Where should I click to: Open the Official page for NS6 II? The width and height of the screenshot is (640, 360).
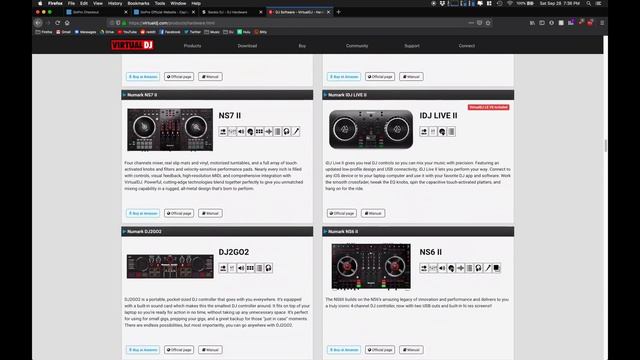[x=380, y=350]
